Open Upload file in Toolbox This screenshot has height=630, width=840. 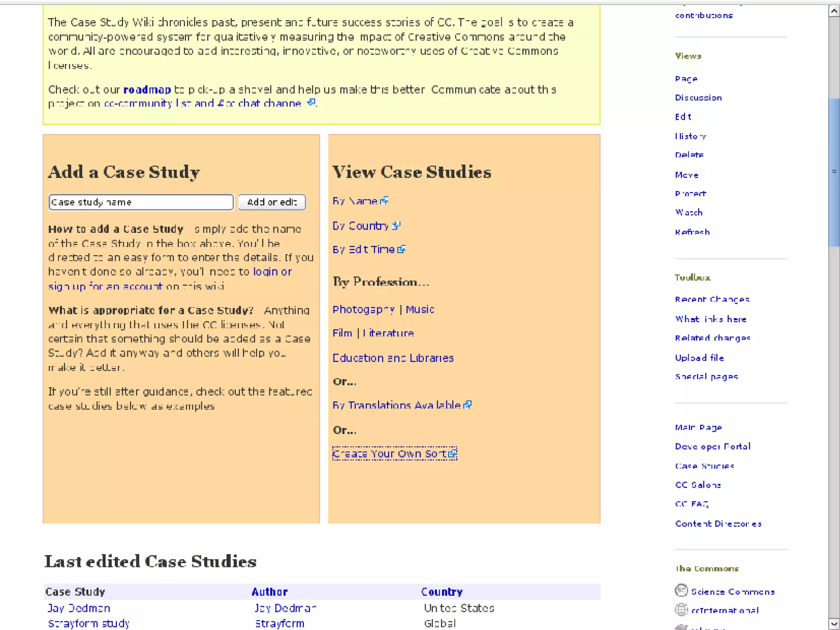pyautogui.click(x=699, y=357)
